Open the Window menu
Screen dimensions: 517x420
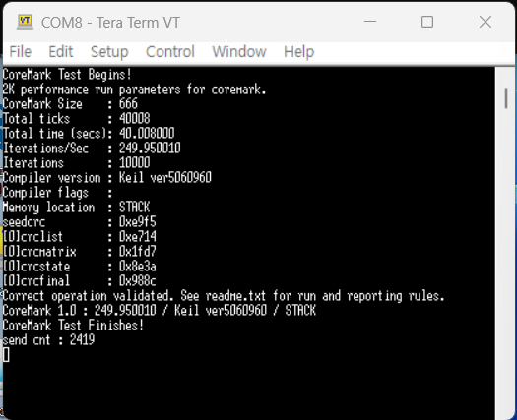click(239, 52)
